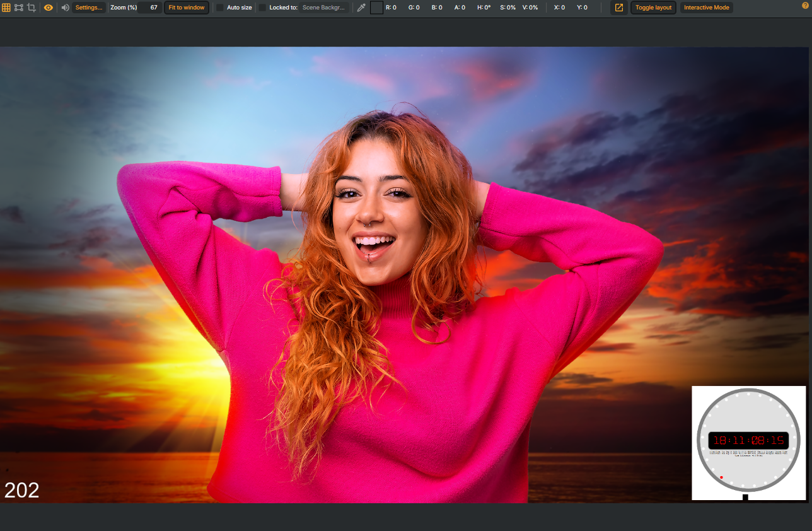
Task: Enable the Locked to checkbox
Action: [x=262, y=8]
